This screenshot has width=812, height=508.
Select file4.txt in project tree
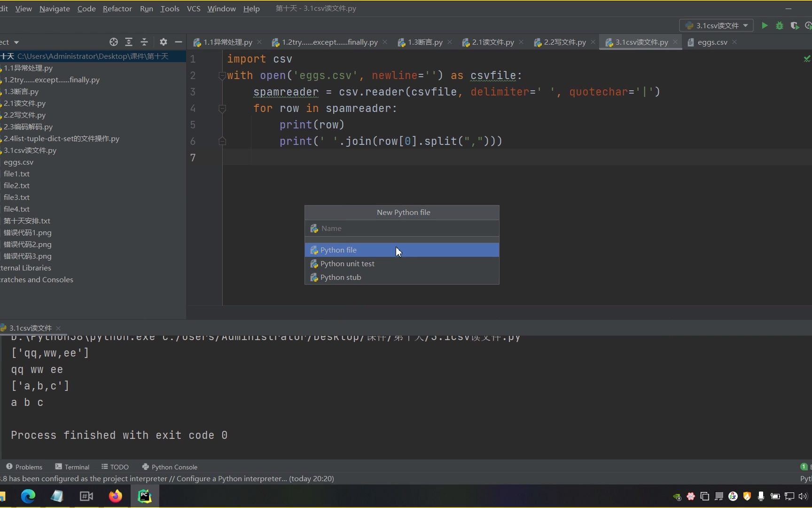17,209
